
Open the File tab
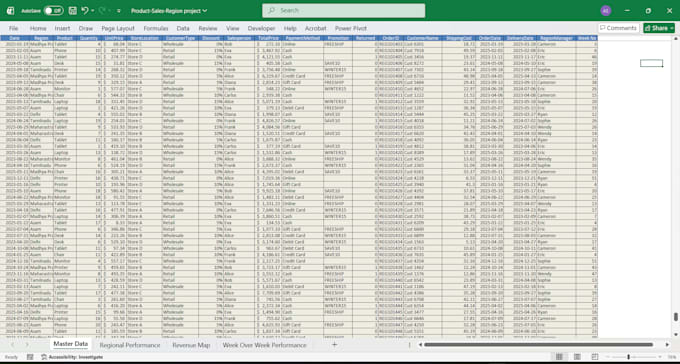13,28
